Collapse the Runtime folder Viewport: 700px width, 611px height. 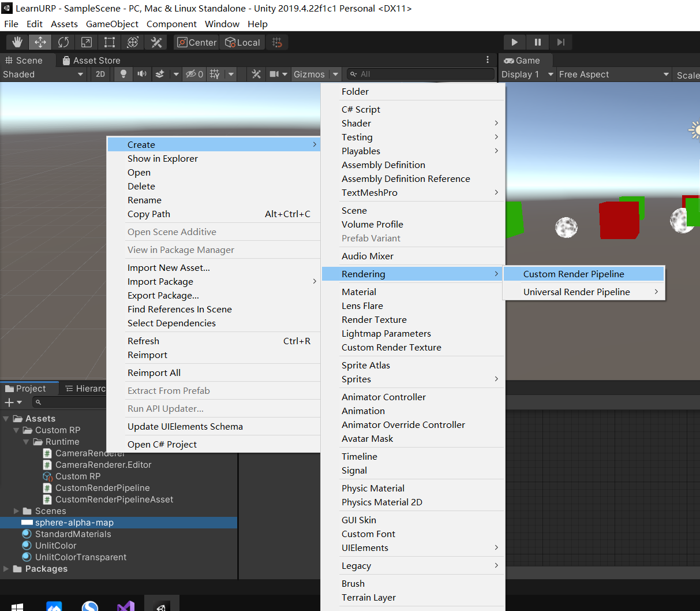(x=25, y=441)
